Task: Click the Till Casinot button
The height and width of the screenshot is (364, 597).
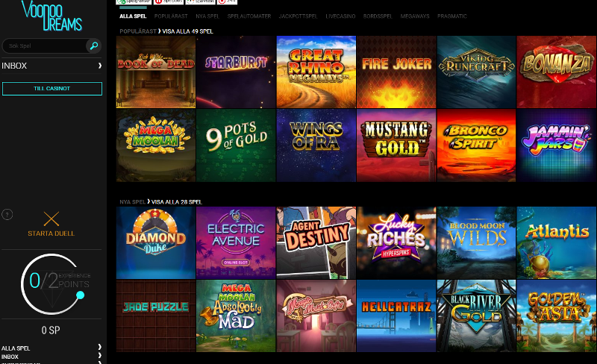Action: coord(52,89)
